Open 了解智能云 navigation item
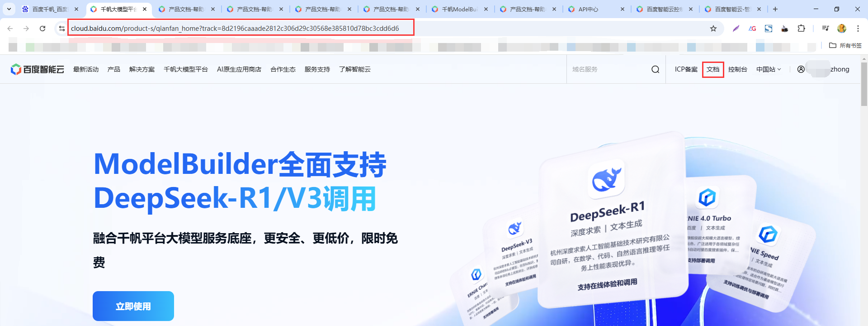 355,69
